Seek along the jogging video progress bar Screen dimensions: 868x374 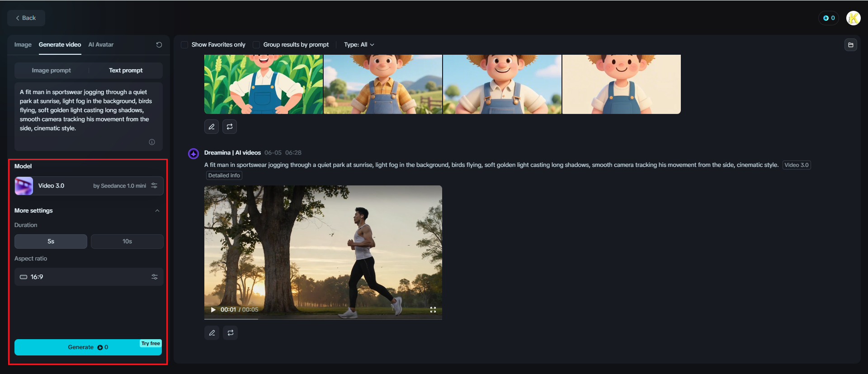pyautogui.click(x=323, y=319)
